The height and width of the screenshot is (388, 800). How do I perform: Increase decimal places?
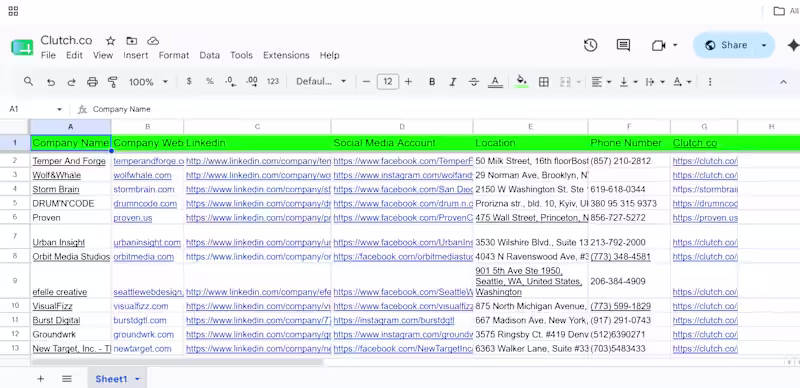252,81
